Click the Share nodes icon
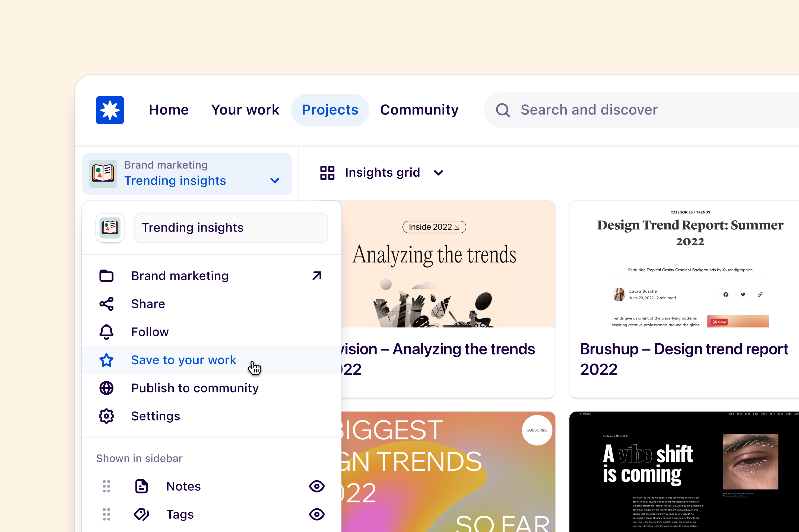The image size is (799, 532). (x=106, y=304)
